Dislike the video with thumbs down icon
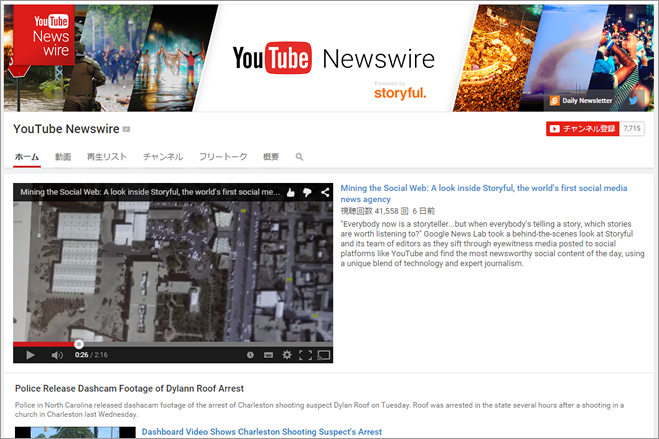Image resolution: width=659 pixels, height=439 pixels. [x=307, y=192]
